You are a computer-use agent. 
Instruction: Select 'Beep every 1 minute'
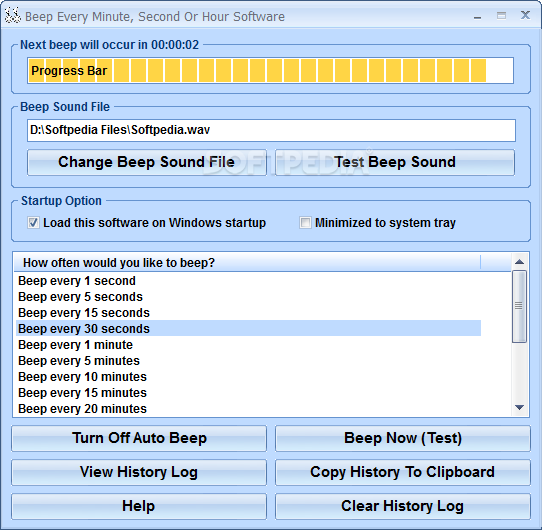248,345
